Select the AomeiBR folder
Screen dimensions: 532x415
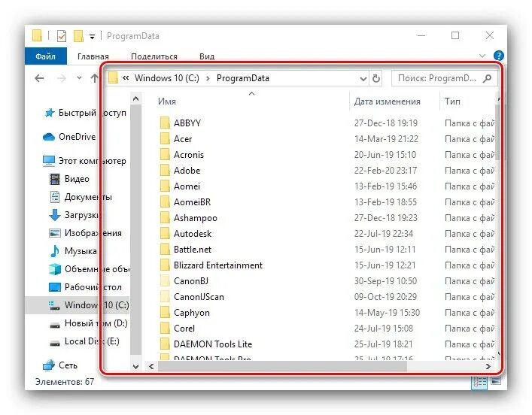pyautogui.click(x=192, y=201)
